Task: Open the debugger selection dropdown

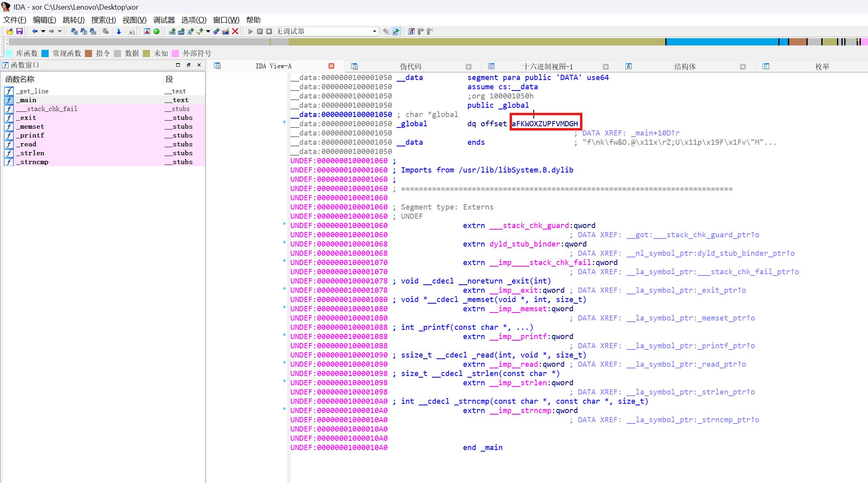Action: 374,31
